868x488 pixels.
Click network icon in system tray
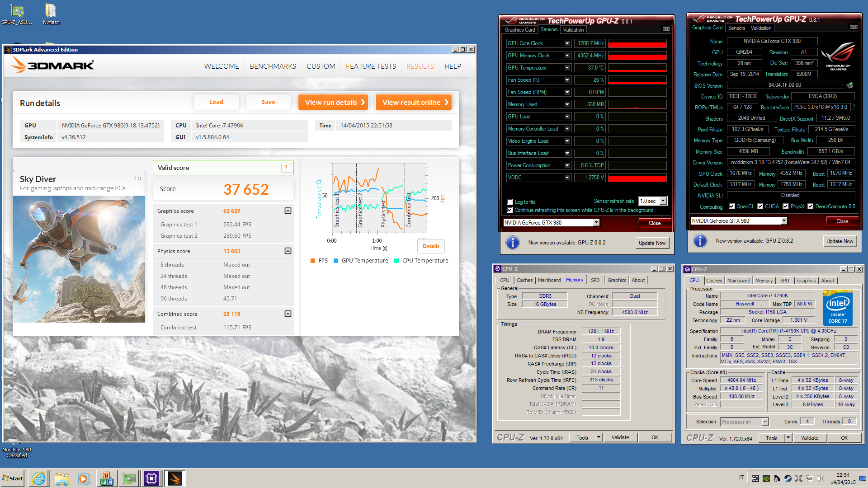[809, 478]
